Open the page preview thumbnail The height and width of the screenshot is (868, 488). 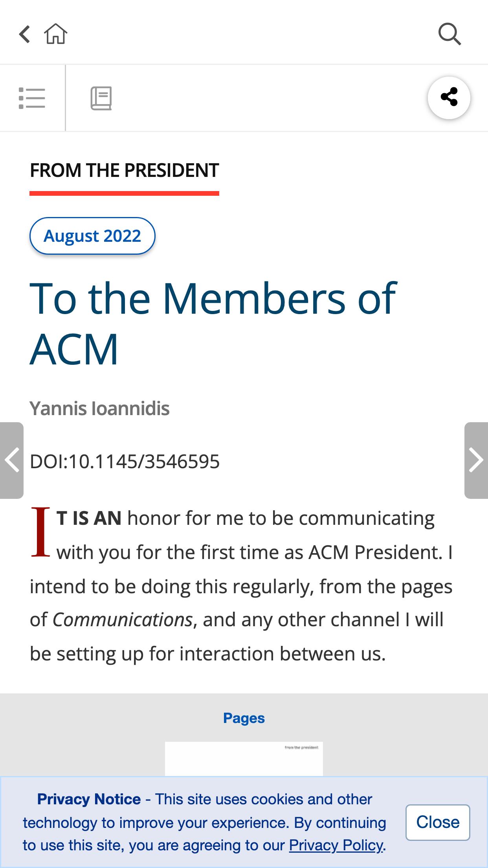244,759
